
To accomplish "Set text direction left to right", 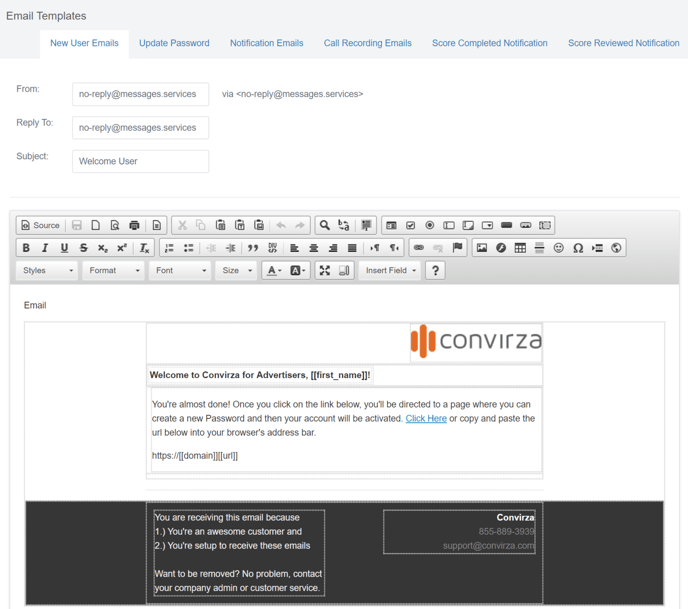I will point(375,248).
